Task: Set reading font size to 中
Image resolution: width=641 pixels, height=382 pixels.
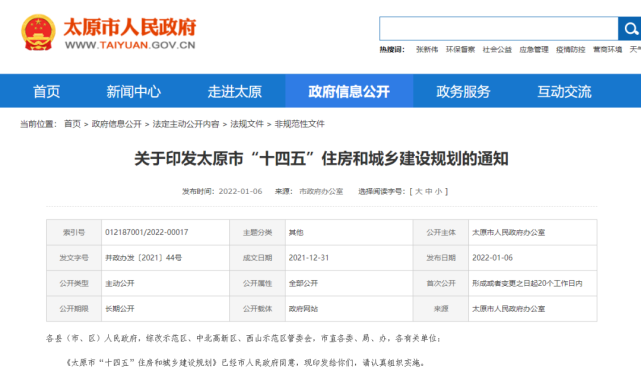Action: point(428,191)
